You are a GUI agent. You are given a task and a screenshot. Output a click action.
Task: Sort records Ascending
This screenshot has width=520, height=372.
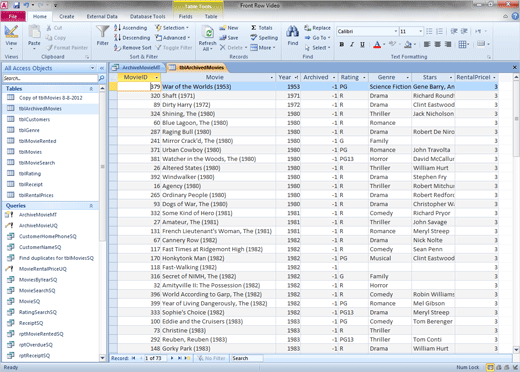click(x=131, y=28)
